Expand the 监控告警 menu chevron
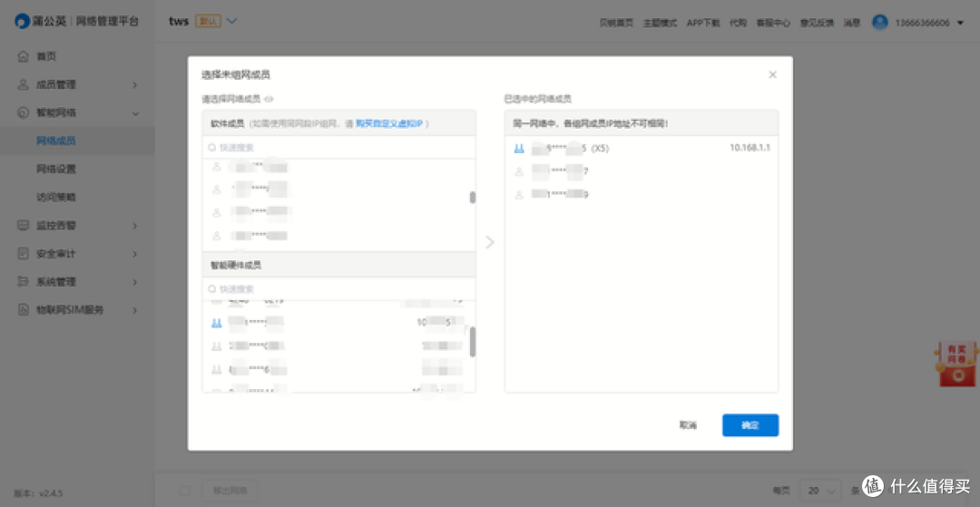 135,226
